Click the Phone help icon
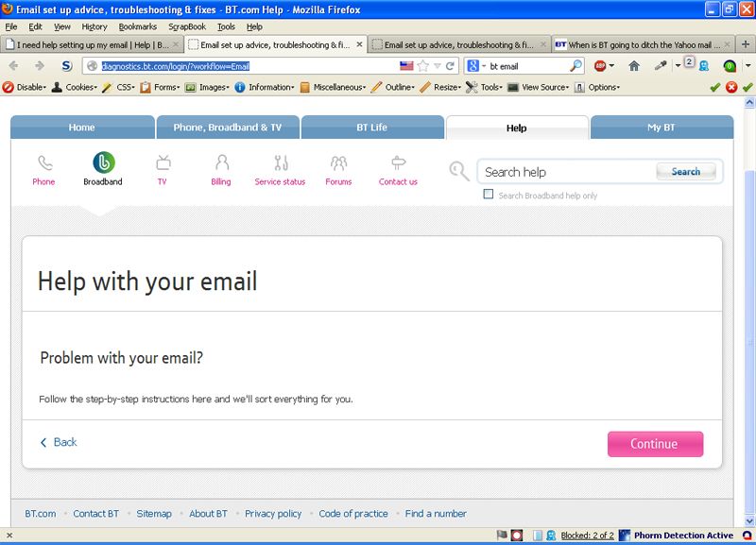756x545 pixels. point(43,162)
